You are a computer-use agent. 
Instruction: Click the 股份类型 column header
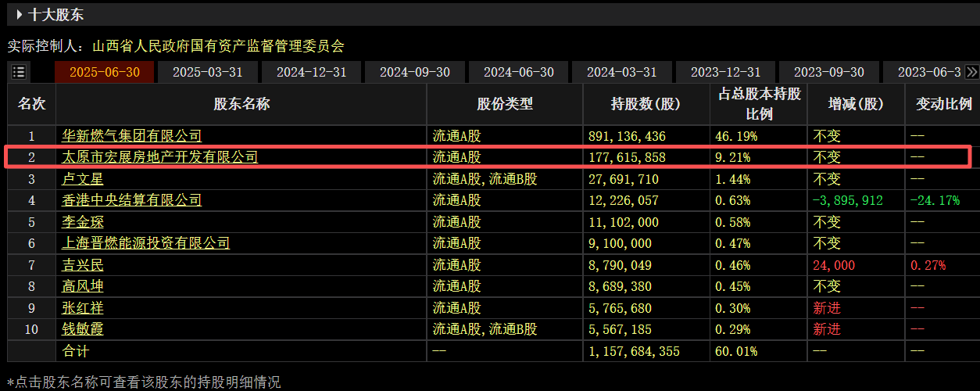tap(505, 103)
